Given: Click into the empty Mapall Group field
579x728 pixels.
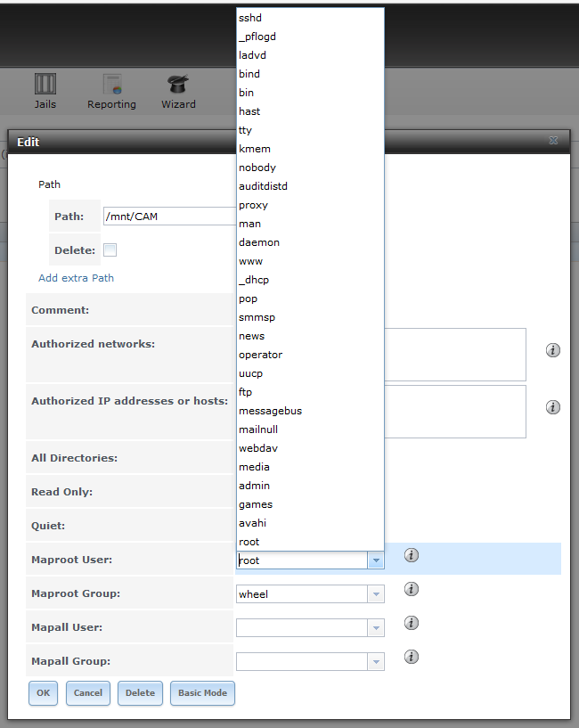Looking at the screenshot, I should click(x=302, y=662).
